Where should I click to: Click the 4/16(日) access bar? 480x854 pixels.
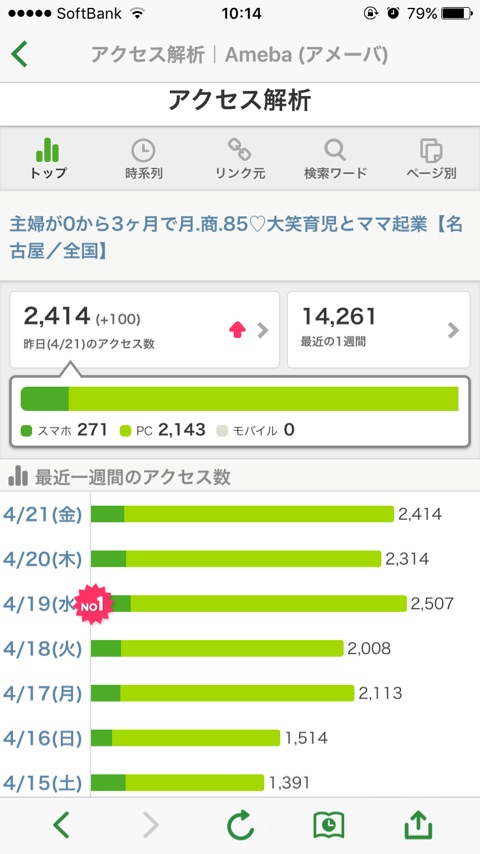(185, 738)
